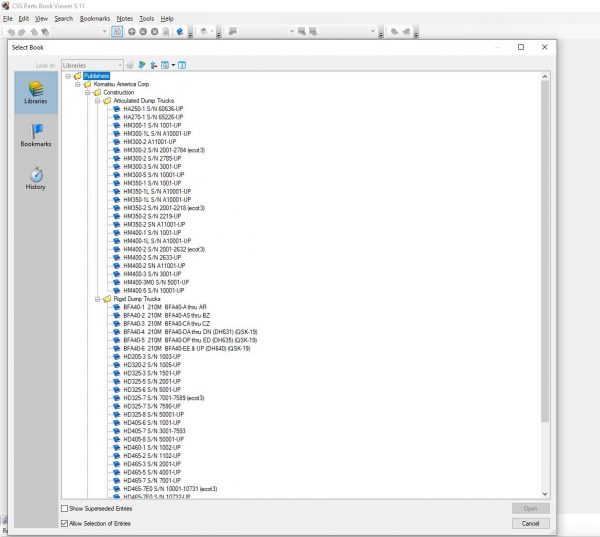
Task: Click the Open button
Action: tap(530, 508)
